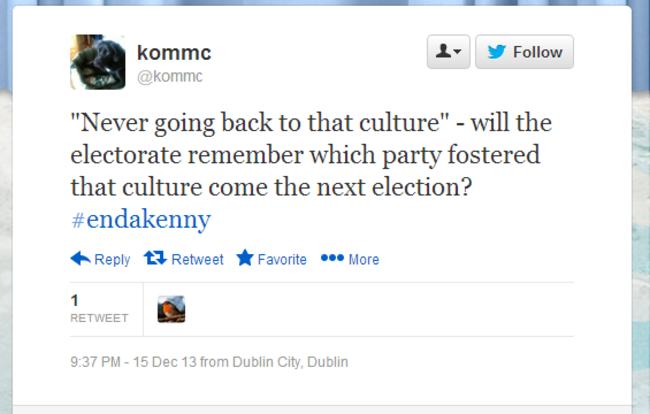Viewport: 650px width, 414px height.
Task: Click the "Reply" text link
Action: (112, 259)
